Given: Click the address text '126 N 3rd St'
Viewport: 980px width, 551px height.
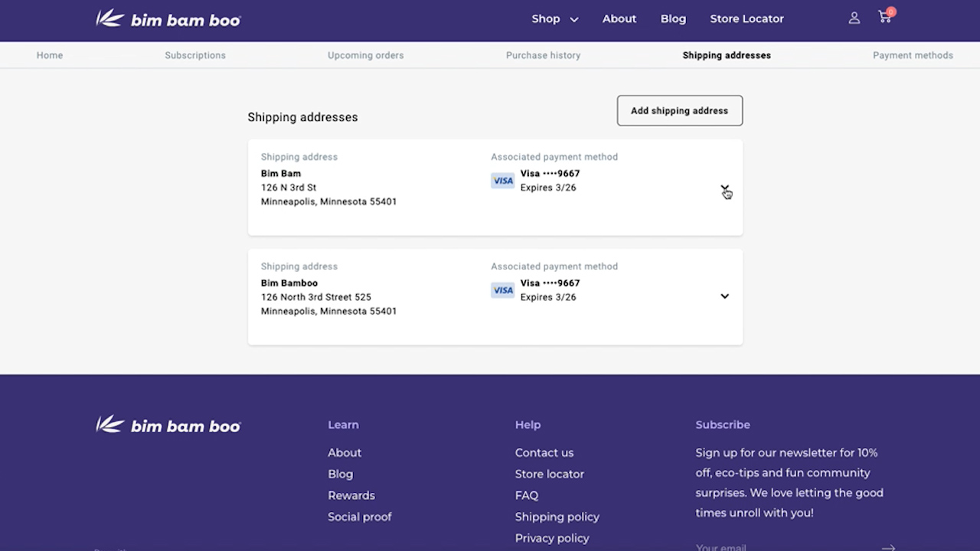Looking at the screenshot, I should click(x=289, y=187).
